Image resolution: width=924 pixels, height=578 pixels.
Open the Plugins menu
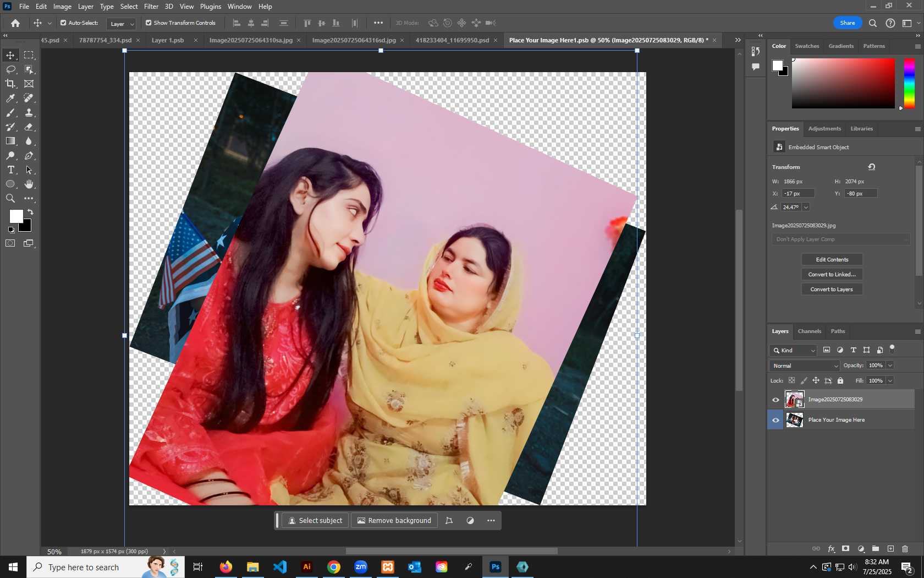211,7
